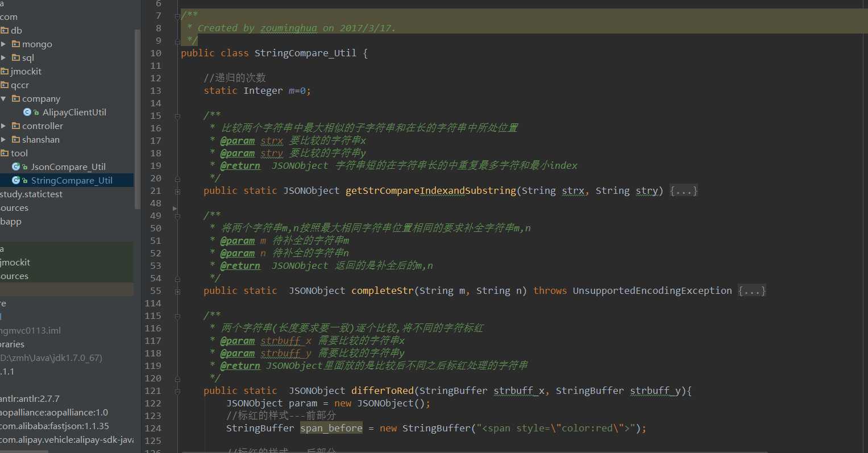The height and width of the screenshot is (453, 868).
Task: Click UnsupportedEncodingException in the throws clause
Action: pos(653,290)
